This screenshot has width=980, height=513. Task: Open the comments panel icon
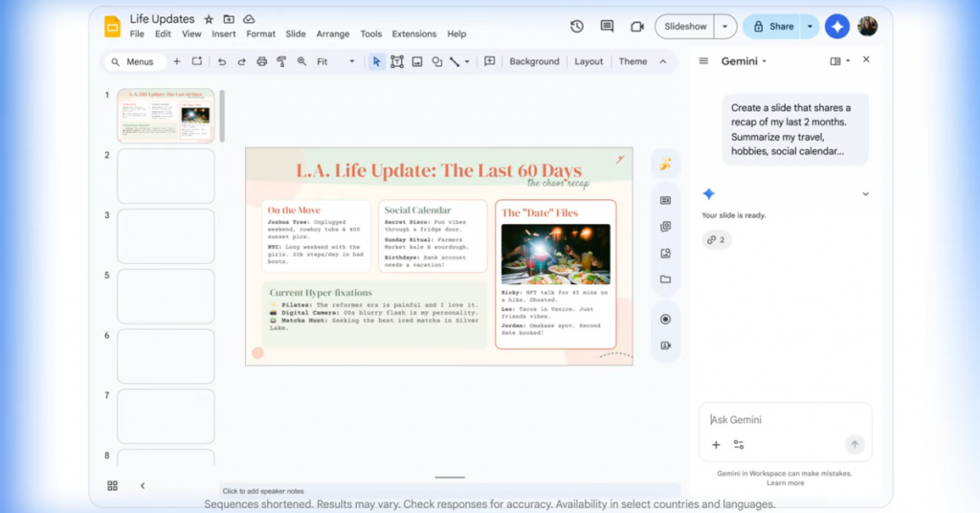[607, 26]
